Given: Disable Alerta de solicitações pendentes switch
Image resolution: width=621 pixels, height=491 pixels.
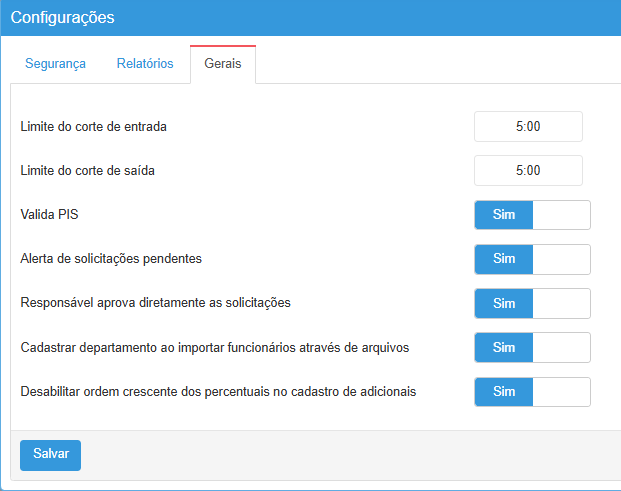Looking at the screenshot, I should point(532,259).
